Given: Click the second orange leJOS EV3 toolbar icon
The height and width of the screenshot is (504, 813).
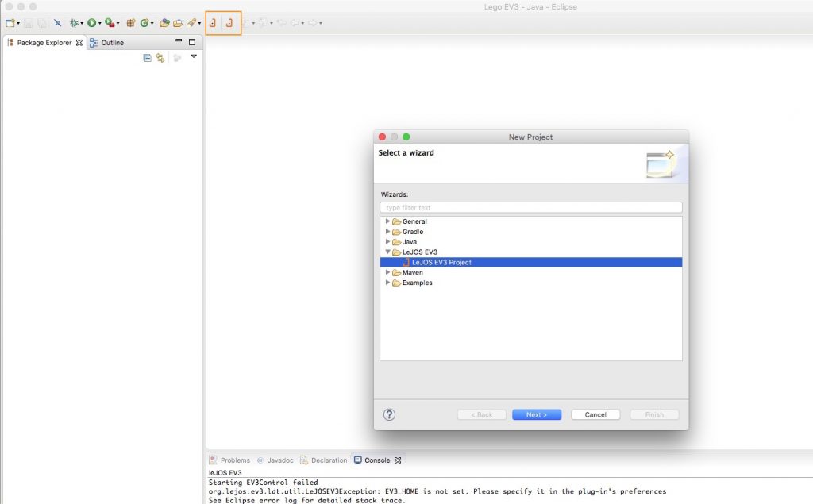Looking at the screenshot, I should 229,23.
